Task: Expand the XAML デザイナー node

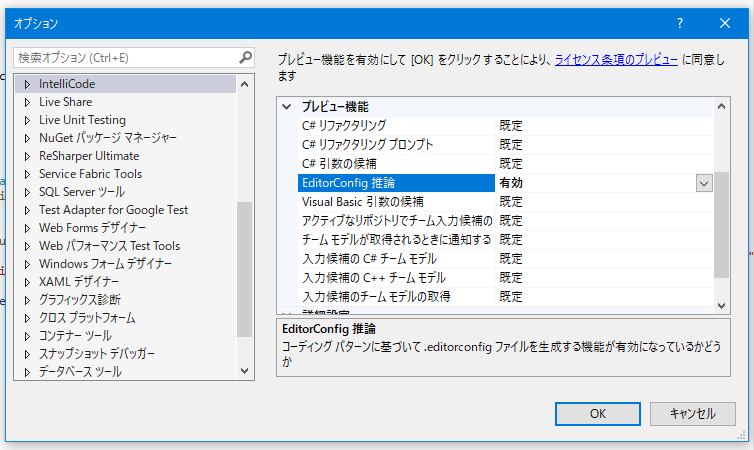Action: pyautogui.click(x=27, y=282)
